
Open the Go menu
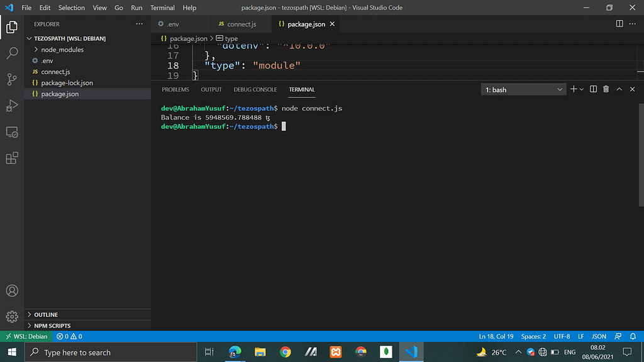tap(119, 8)
